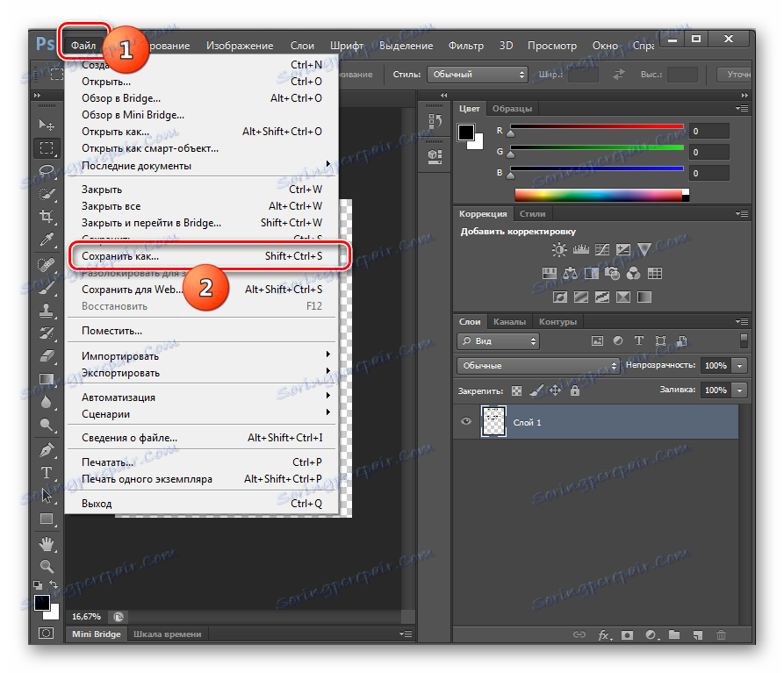Switch to the Образцы tab
The height and width of the screenshot is (673, 784).
point(512,109)
